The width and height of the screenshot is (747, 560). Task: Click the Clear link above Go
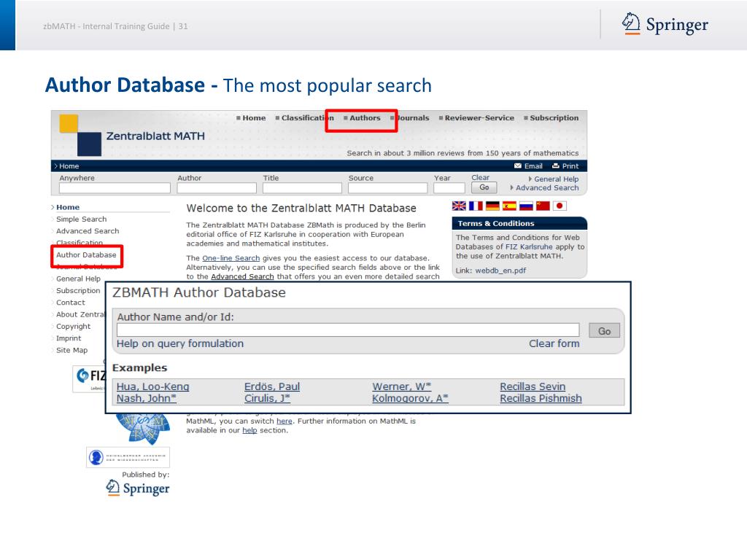click(480, 177)
